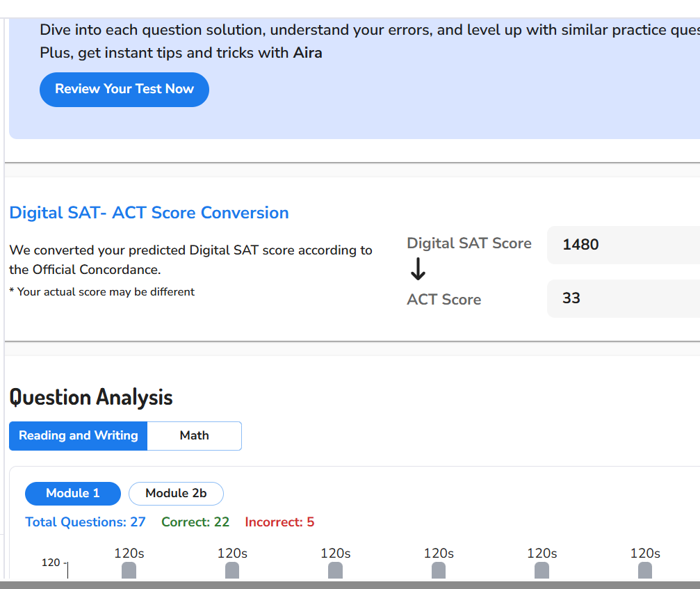Viewport: 700px width, 589px height.
Task: Click the first gray 120s bar in the chart
Action: tap(129, 571)
